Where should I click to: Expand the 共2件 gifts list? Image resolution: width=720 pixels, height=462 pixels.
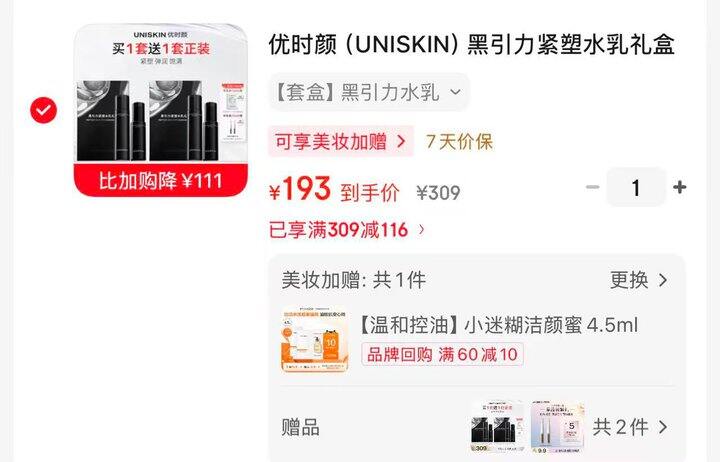(x=630, y=428)
